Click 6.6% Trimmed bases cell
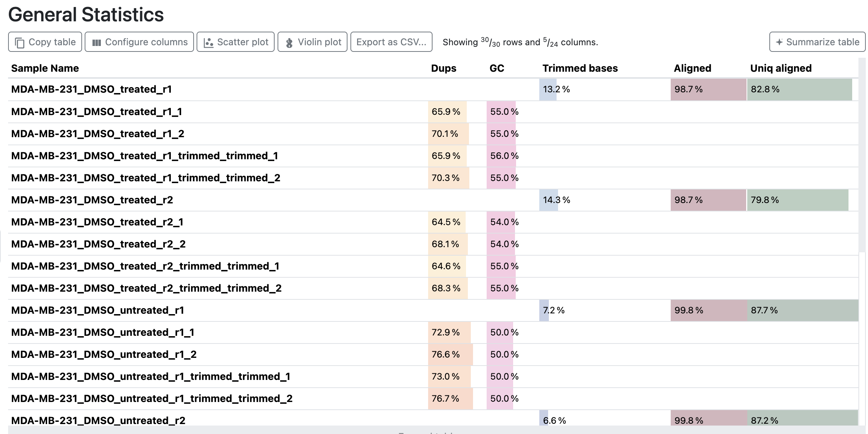The width and height of the screenshot is (868, 434). click(x=604, y=418)
